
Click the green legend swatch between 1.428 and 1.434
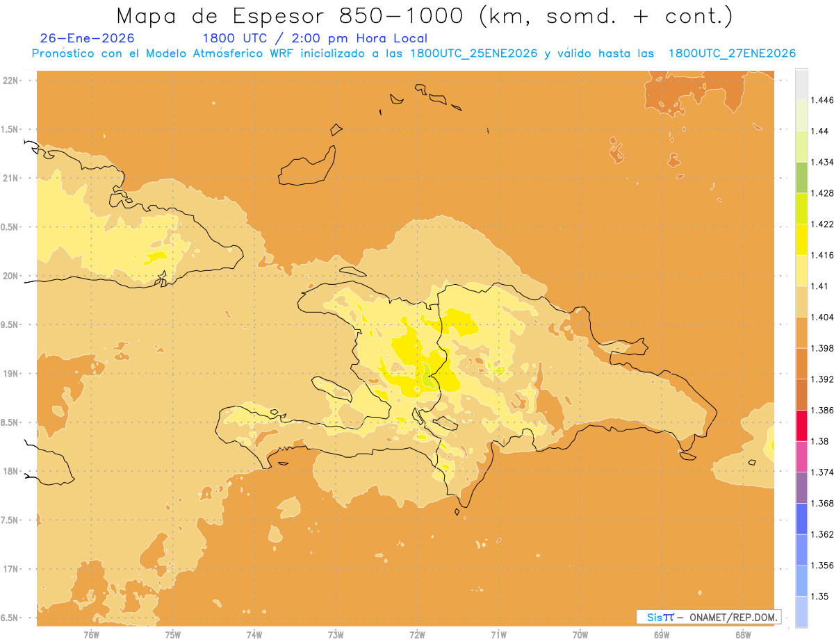801,177
